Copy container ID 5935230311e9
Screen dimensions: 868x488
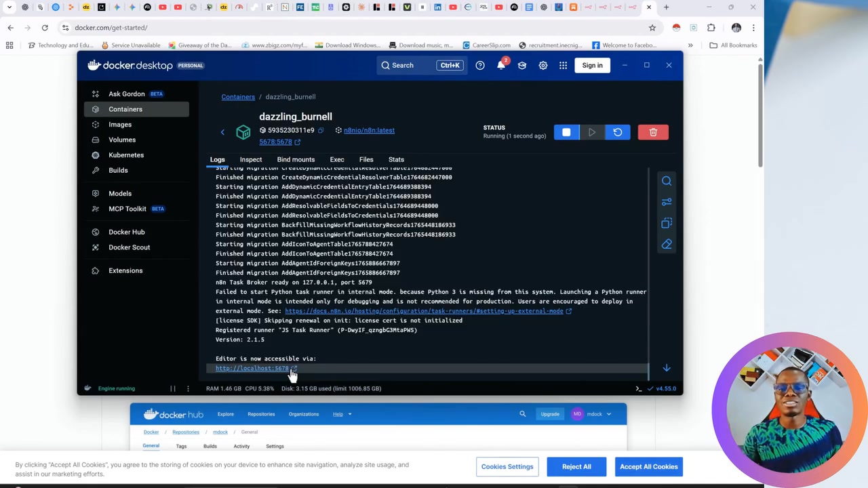click(x=321, y=130)
